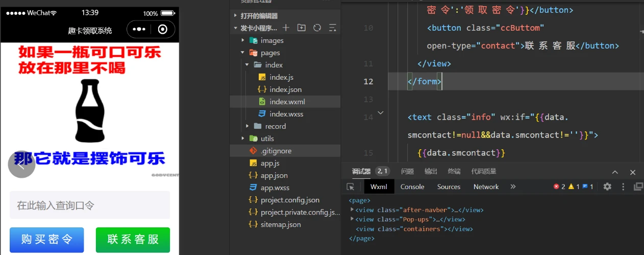Open the Network tab
Viewport: 644px width, 255px height.
click(486, 187)
